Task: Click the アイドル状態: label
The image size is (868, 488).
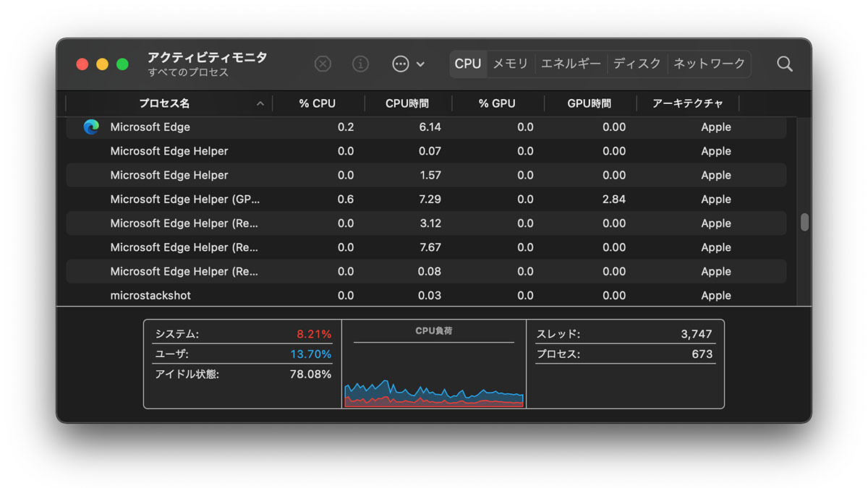Action: (187, 374)
